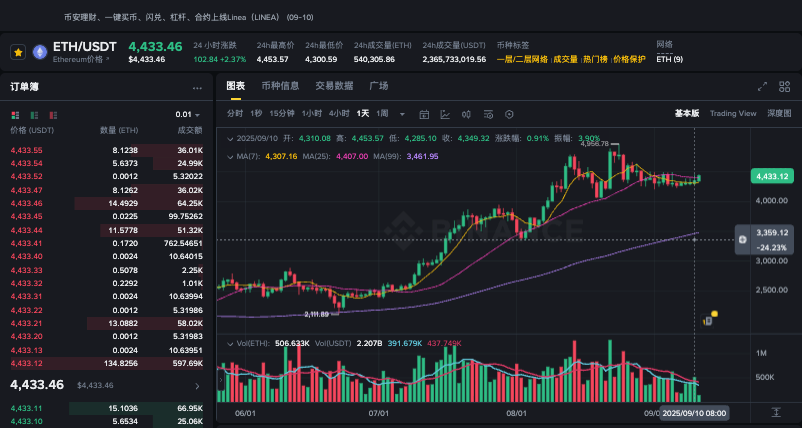Image resolution: width=802 pixels, height=428 pixels.
Task: Switch chart to Trading View mode
Action: (733, 114)
